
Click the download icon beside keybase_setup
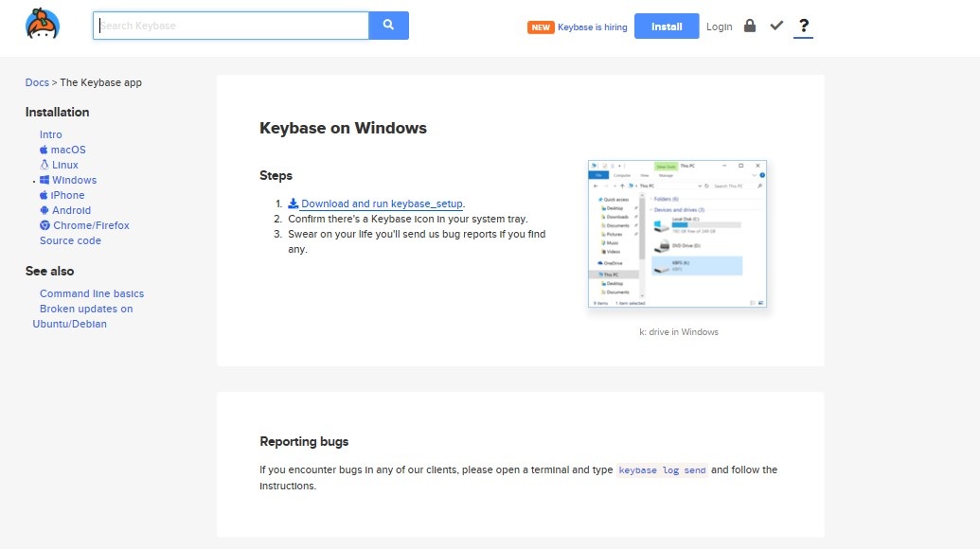pos(293,204)
